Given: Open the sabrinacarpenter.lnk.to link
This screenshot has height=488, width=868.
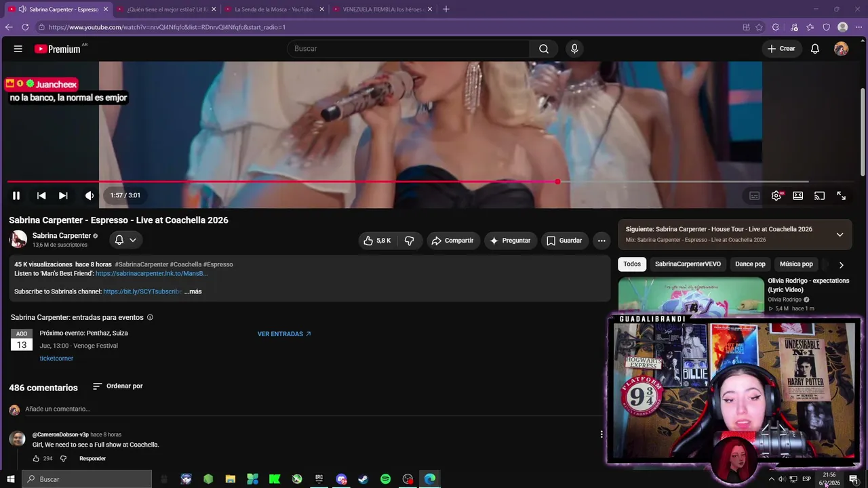Looking at the screenshot, I should pos(152,273).
